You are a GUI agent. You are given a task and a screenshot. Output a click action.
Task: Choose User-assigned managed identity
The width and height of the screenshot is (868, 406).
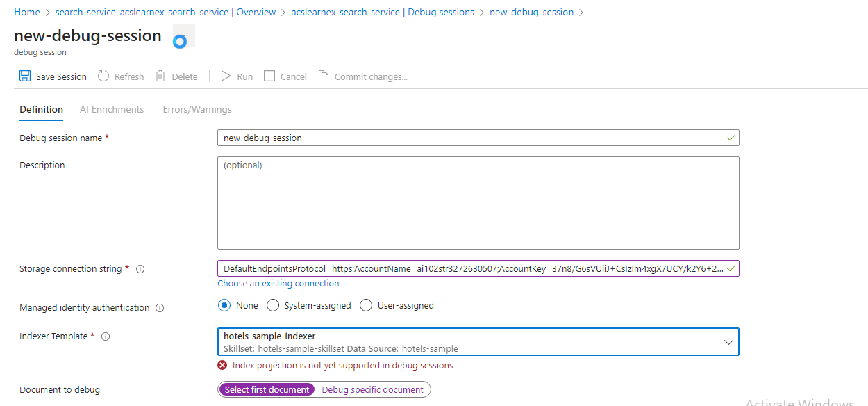click(x=365, y=304)
